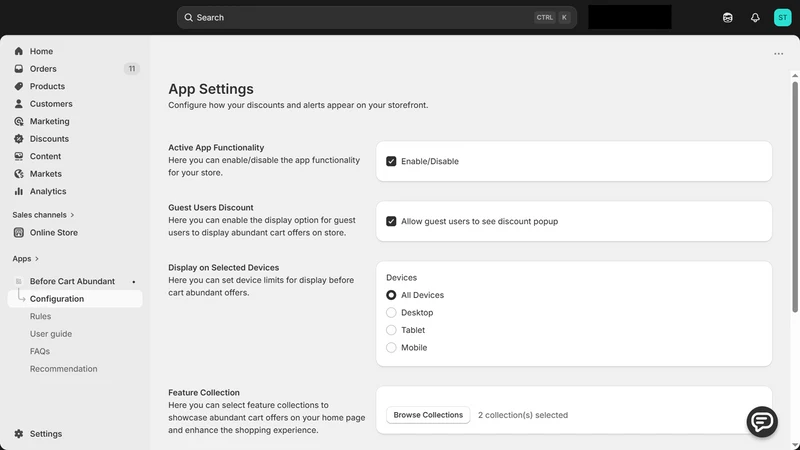
Task: Click the Orders inbox icon
Action: (19, 68)
